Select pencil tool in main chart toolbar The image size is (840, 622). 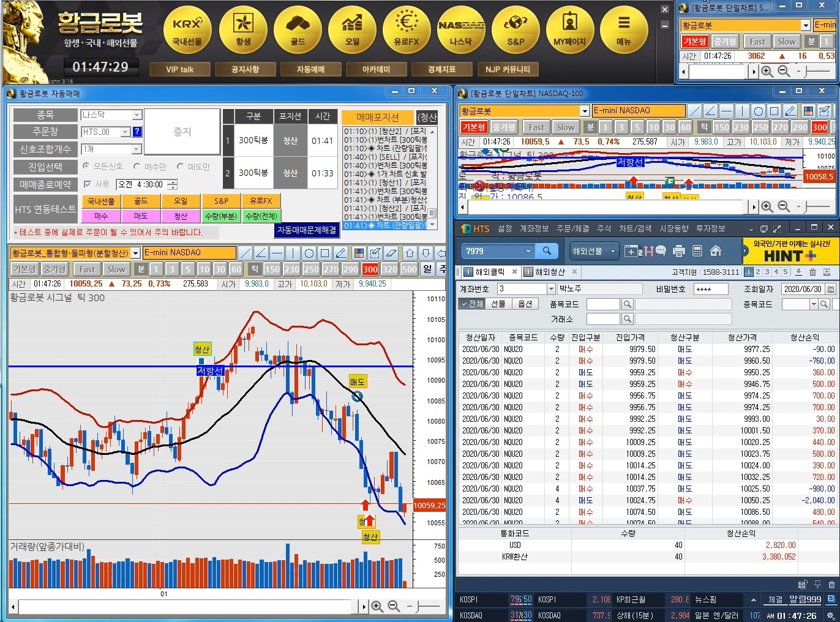tap(341, 253)
